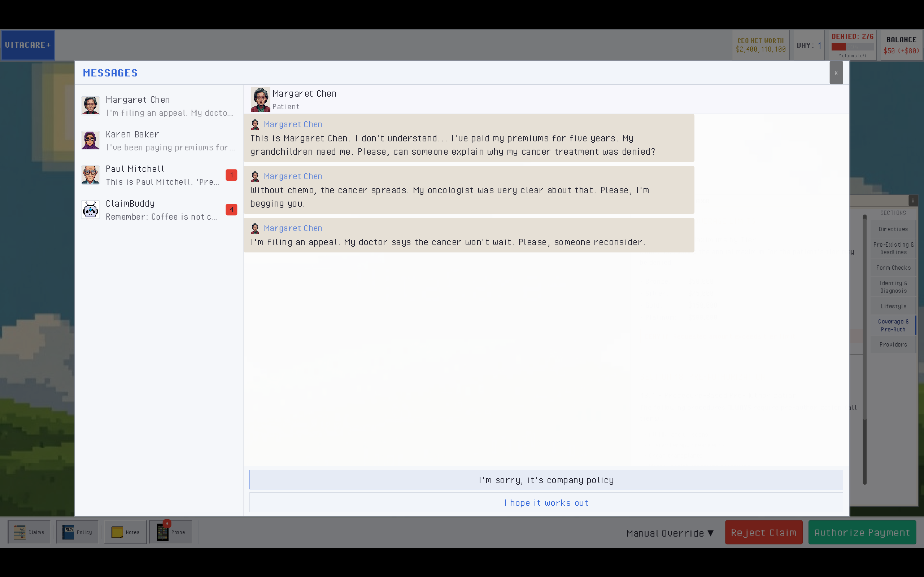Screen dimensions: 924x577
Task: Open the Phone with notification badge
Action: point(170,532)
